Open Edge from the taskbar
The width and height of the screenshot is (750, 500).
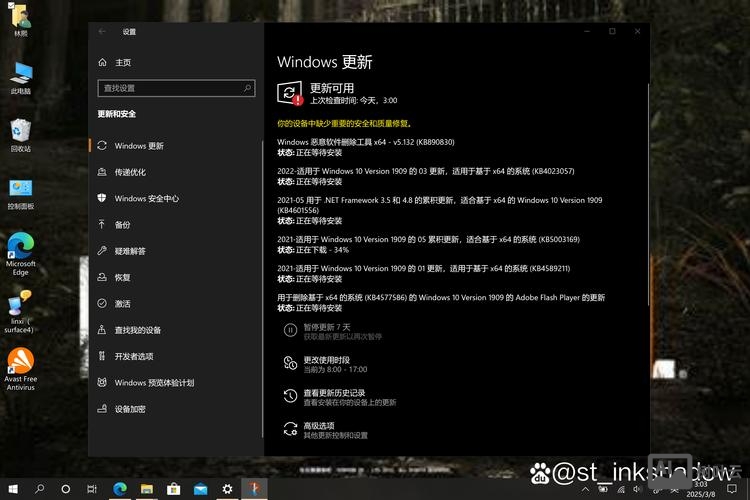120,489
